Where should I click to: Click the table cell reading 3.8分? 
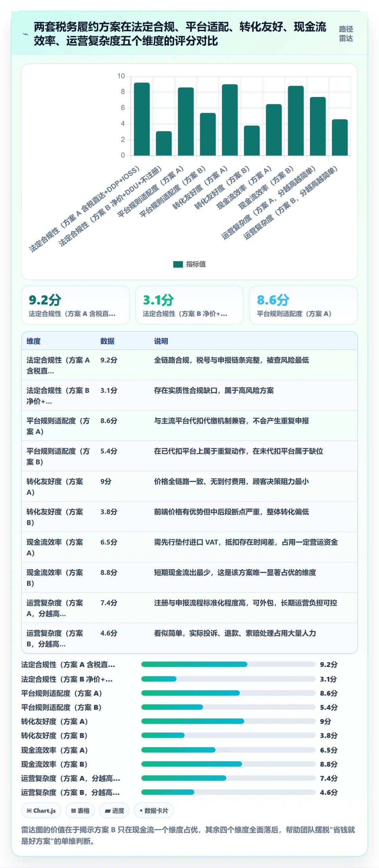[x=109, y=512]
